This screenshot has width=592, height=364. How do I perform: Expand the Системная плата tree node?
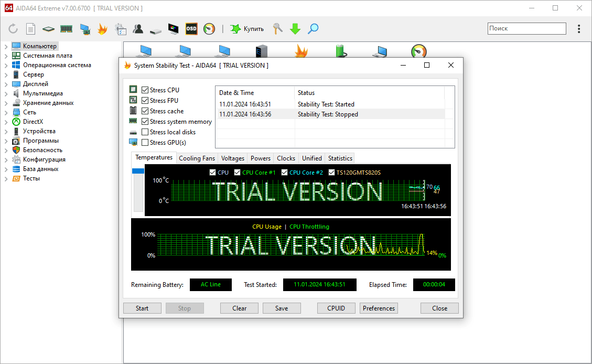[6, 56]
